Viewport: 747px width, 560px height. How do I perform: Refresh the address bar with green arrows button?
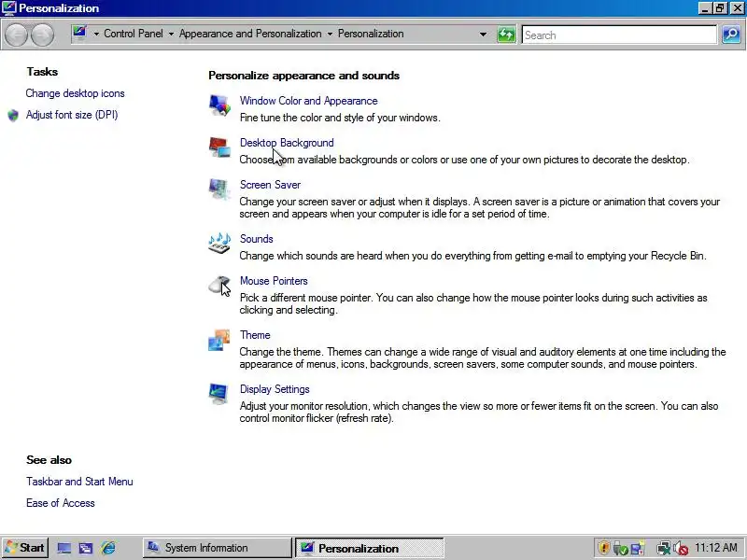pyautogui.click(x=506, y=35)
